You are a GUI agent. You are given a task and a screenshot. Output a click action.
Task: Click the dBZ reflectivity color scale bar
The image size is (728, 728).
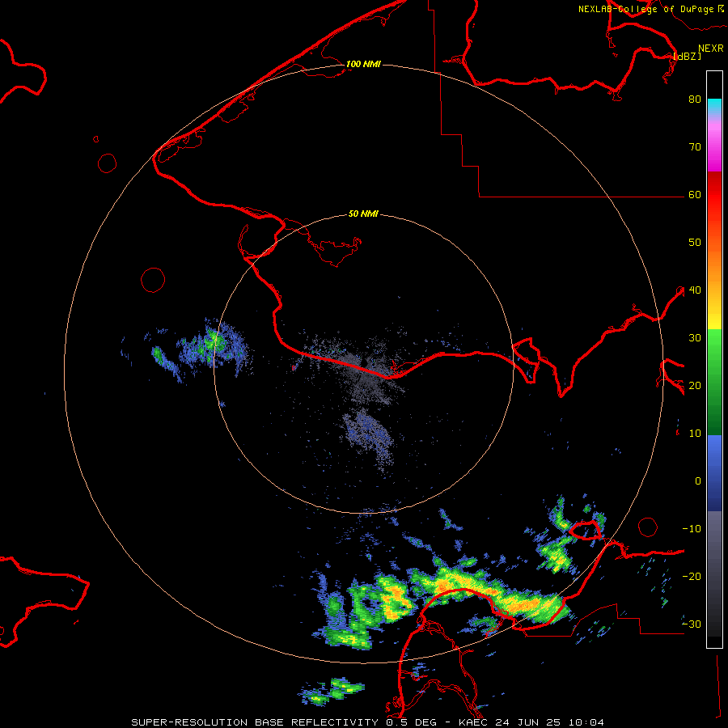coord(714,359)
